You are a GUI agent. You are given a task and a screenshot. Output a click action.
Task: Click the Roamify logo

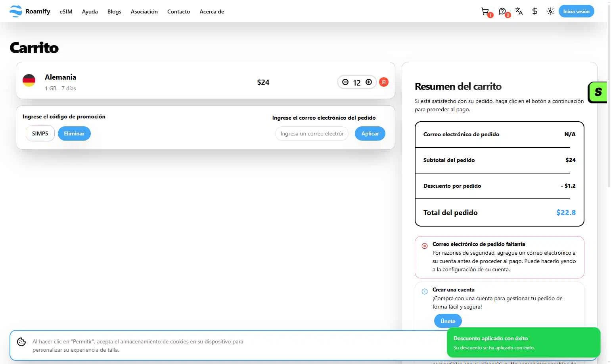(x=30, y=11)
